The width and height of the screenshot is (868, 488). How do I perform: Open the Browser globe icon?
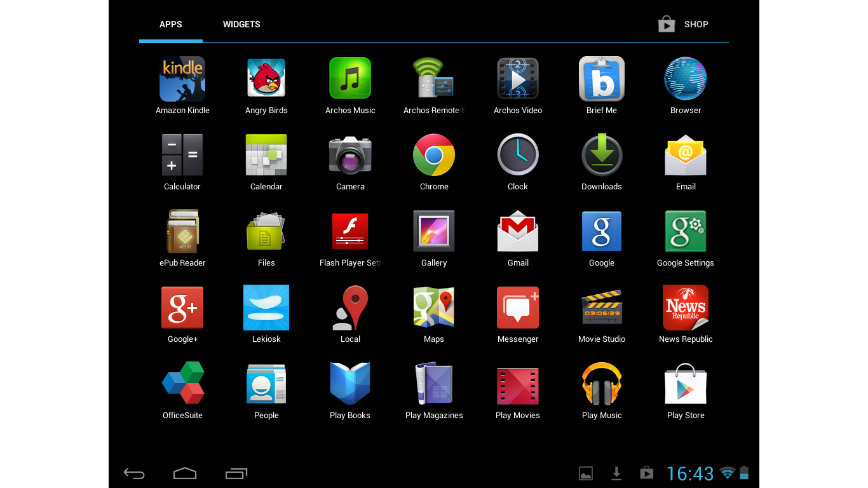(x=686, y=79)
